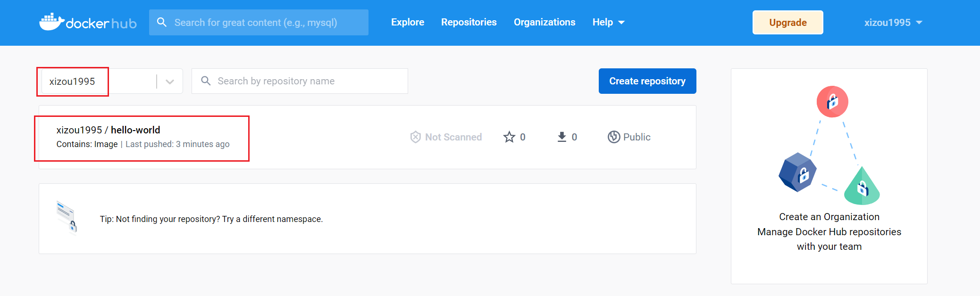Click the green cone lock icon
Image resolution: width=980 pixels, height=296 pixels.
862,186
